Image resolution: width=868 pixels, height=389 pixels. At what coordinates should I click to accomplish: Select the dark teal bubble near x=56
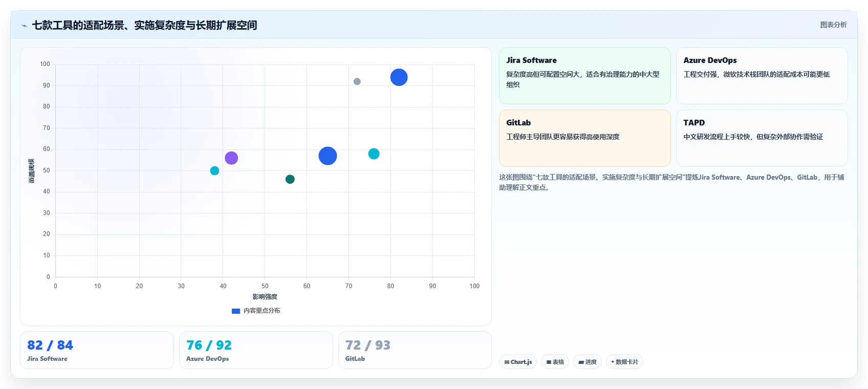coord(290,179)
